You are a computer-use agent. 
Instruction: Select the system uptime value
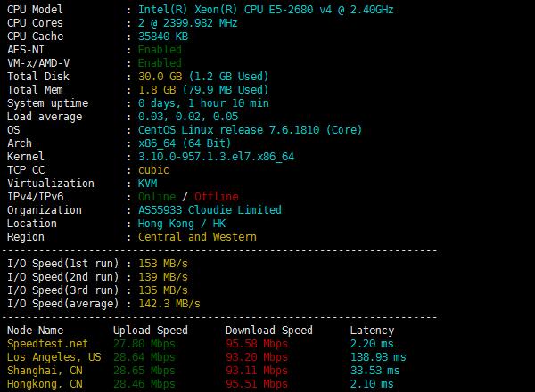tap(203, 103)
